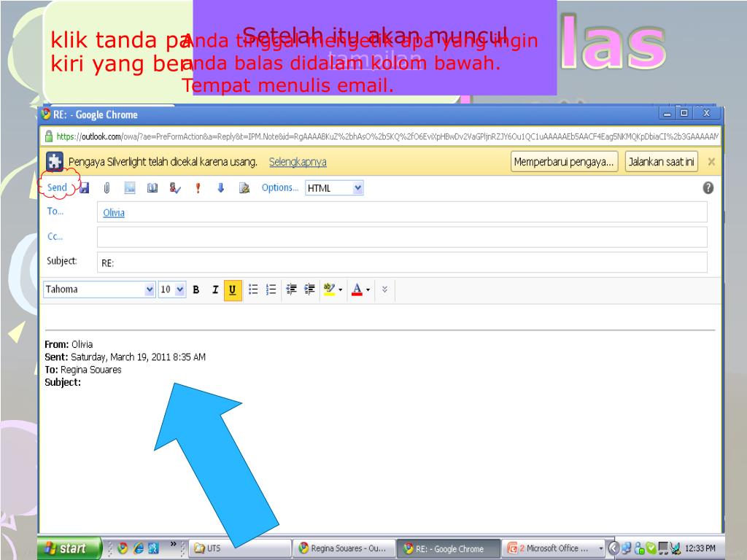
Task: Switch to the Regina Souares - Ou... taskbar window
Action: point(344,548)
